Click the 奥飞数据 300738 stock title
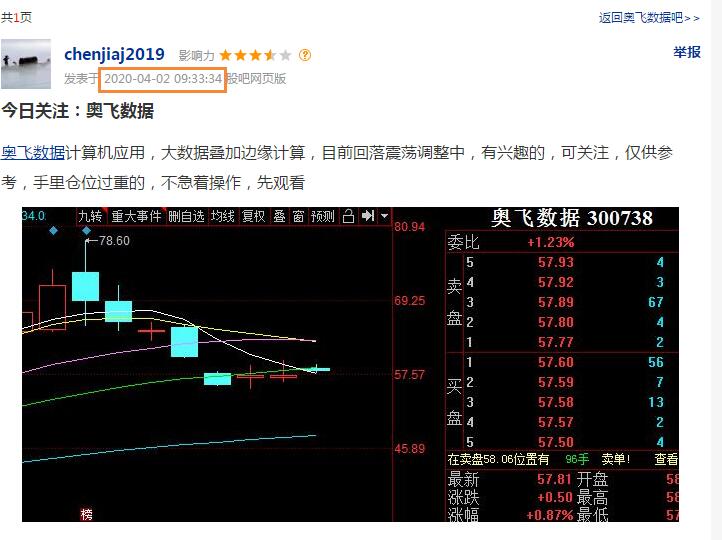722x540 pixels. coord(572,218)
